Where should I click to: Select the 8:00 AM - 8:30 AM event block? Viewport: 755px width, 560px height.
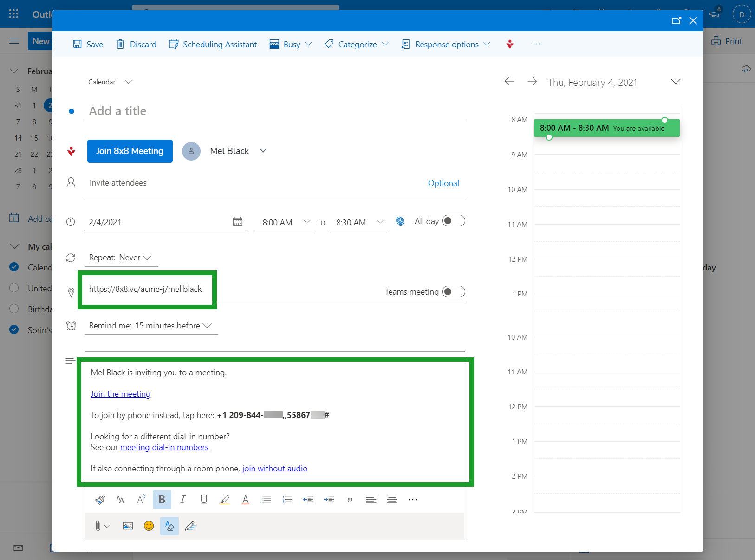[606, 128]
